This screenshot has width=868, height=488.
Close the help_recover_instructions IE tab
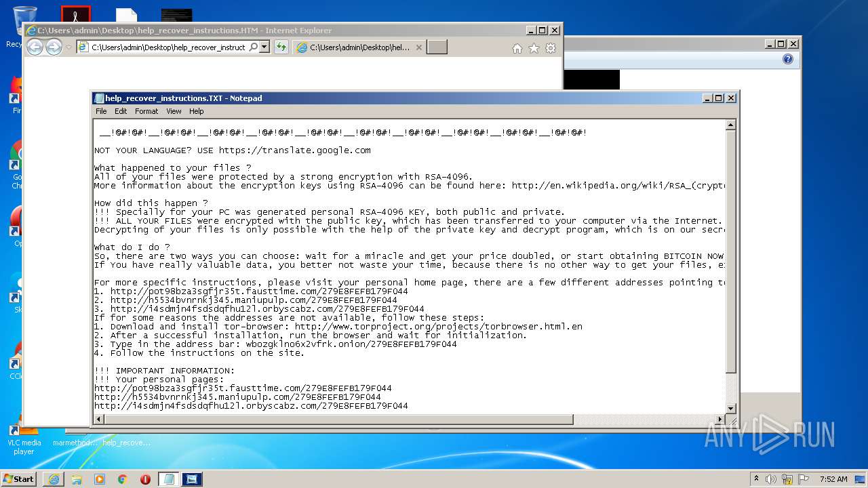click(418, 47)
